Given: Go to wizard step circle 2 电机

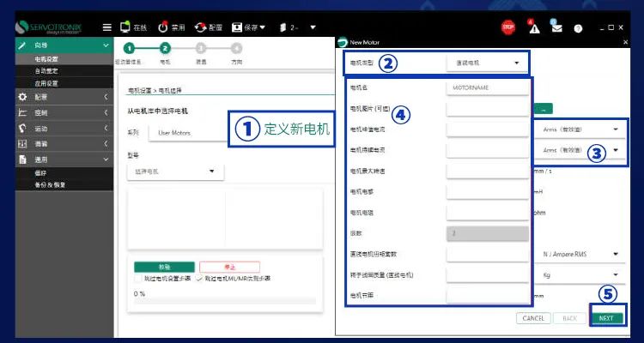Looking at the screenshot, I should [165, 49].
